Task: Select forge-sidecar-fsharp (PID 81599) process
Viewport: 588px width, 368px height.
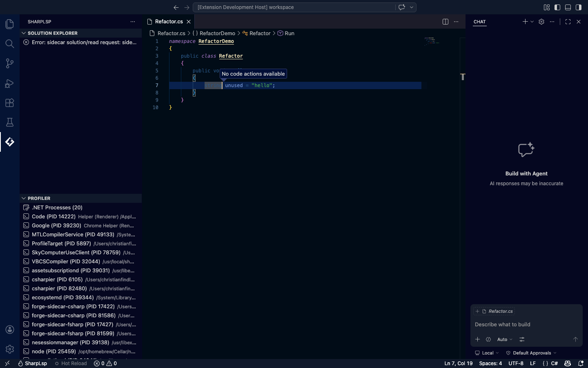Action: pyautogui.click(x=80, y=333)
